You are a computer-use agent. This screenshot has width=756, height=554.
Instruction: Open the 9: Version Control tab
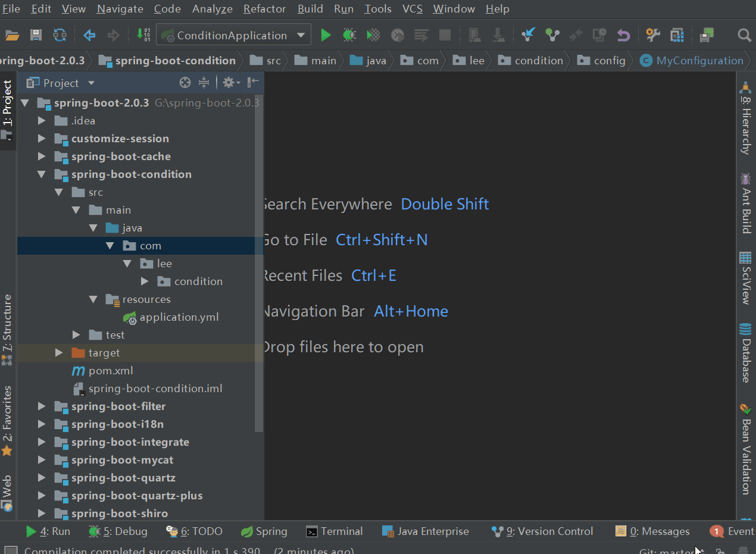click(x=542, y=531)
